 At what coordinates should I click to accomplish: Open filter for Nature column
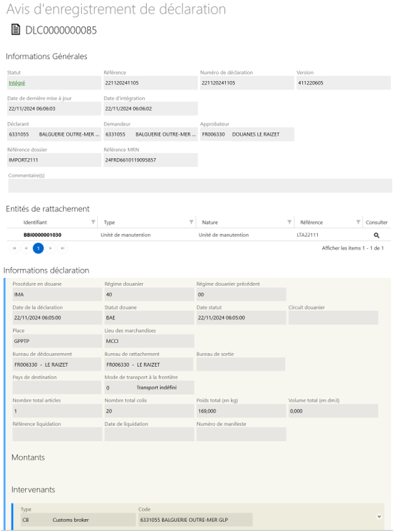[x=289, y=222]
